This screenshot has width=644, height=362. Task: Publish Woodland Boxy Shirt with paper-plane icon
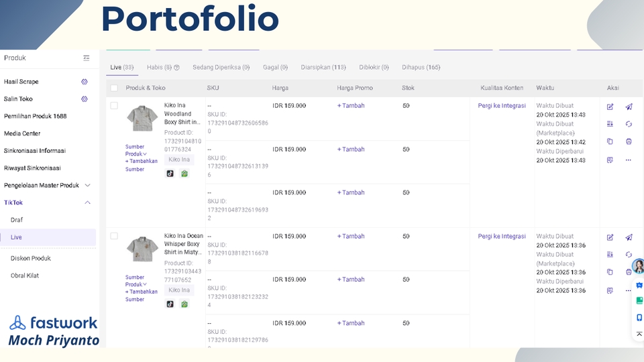(629, 107)
